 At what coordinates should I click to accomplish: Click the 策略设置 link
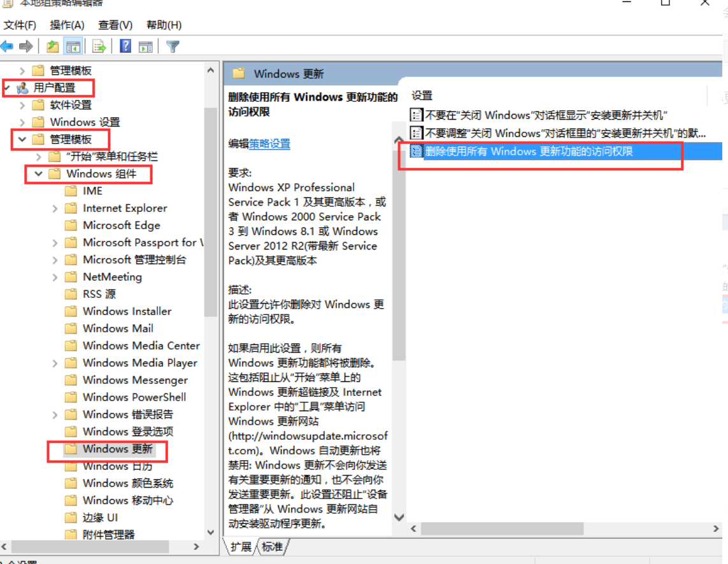[269, 144]
